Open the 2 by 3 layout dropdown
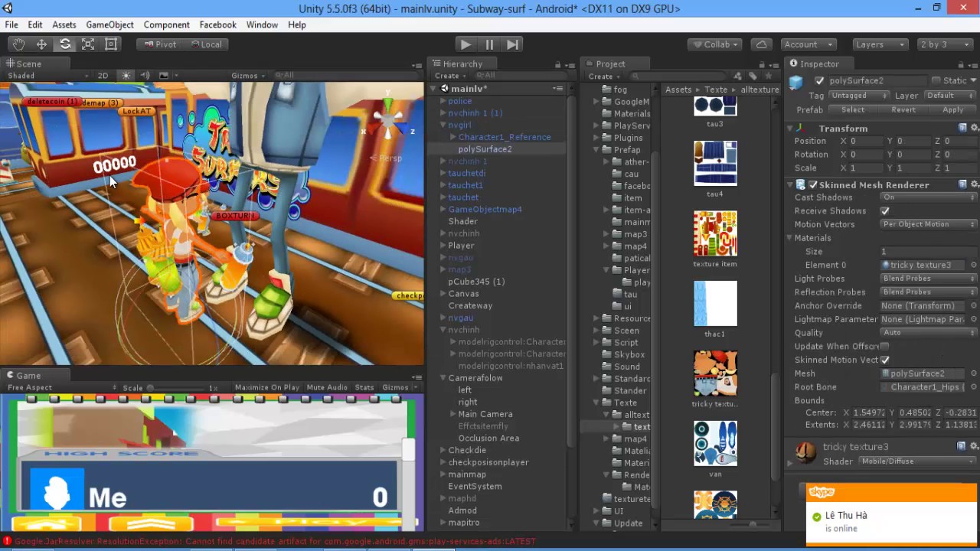Screen dimensions: 980x551 (945, 44)
